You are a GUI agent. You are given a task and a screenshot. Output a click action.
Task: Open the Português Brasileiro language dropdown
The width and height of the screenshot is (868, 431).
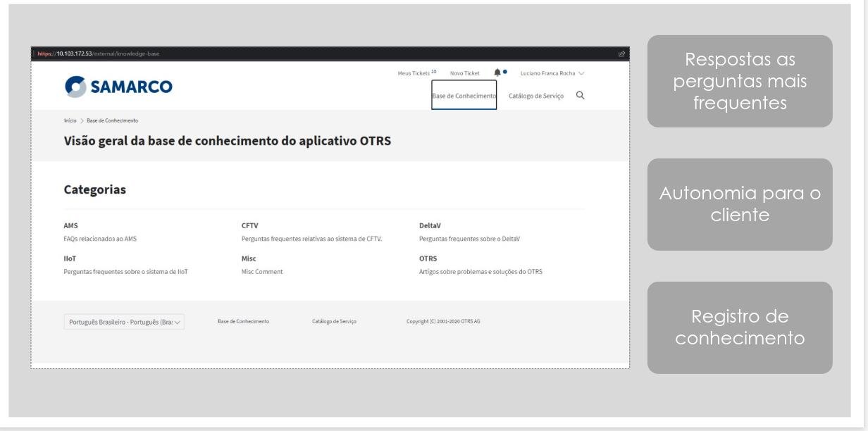click(124, 322)
